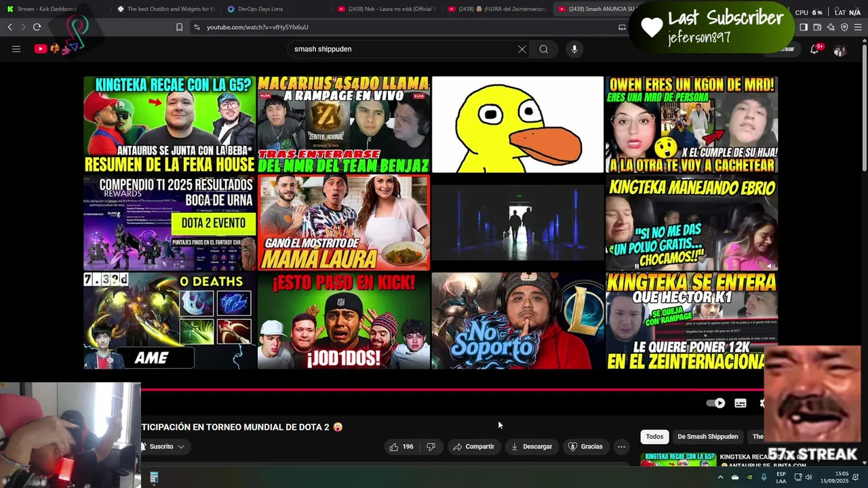Open MACARIUS LLAMA A RAMPAGE thumbnail
This screenshot has width=868, height=488.
344,125
